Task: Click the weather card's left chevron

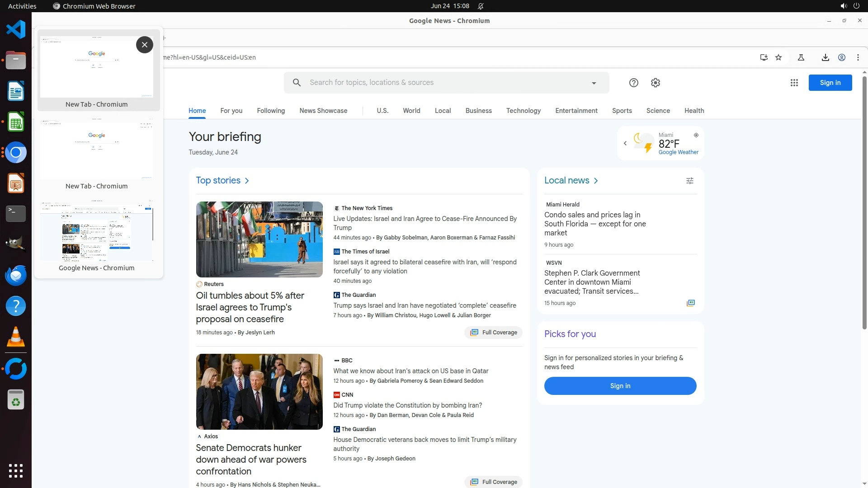Action: (x=625, y=143)
